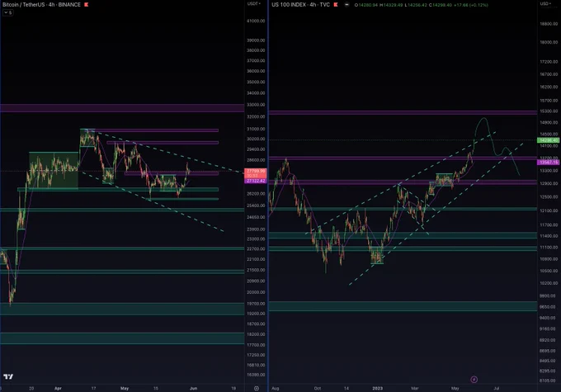The image size is (561, 392).
Task: Select the green range box left of April 17 peak
Action: (54, 170)
